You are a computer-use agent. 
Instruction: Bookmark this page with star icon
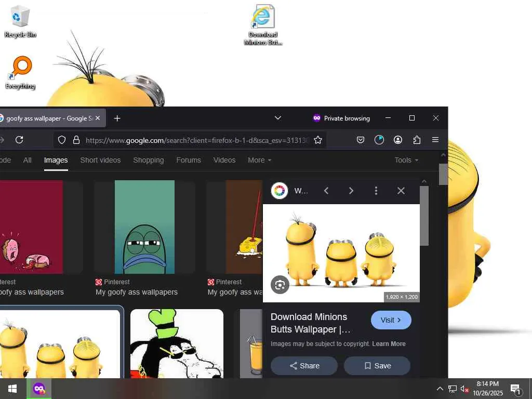pyautogui.click(x=318, y=140)
